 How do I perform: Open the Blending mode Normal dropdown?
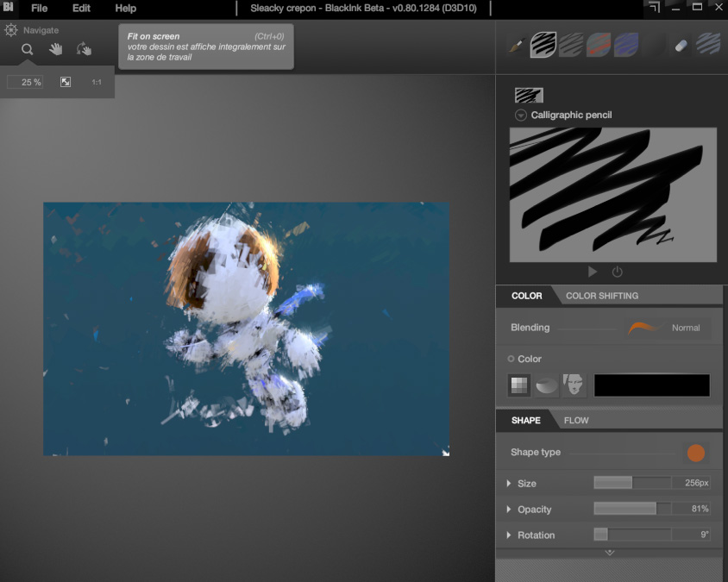[668, 328]
